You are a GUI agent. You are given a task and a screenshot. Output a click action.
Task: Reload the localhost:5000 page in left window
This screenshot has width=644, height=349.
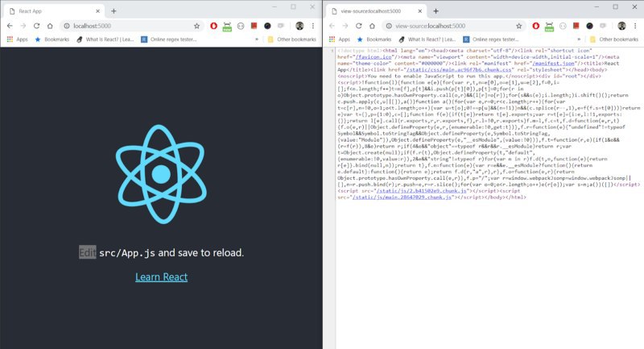pyautogui.click(x=36, y=26)
